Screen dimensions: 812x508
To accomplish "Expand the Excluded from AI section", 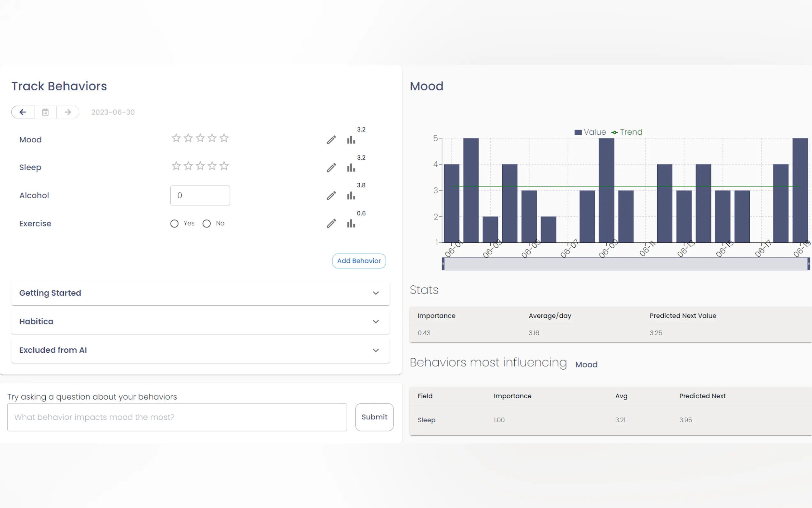I will coord(200,350).
